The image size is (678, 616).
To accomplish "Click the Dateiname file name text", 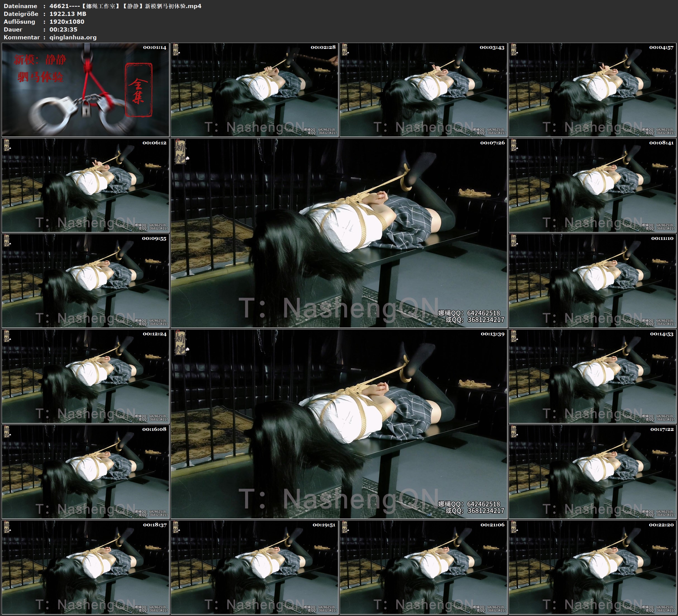I will 125,6.
